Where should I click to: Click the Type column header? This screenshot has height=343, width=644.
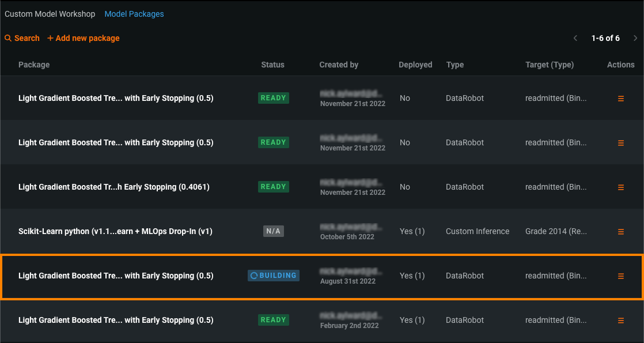click(x=454, y=65)
